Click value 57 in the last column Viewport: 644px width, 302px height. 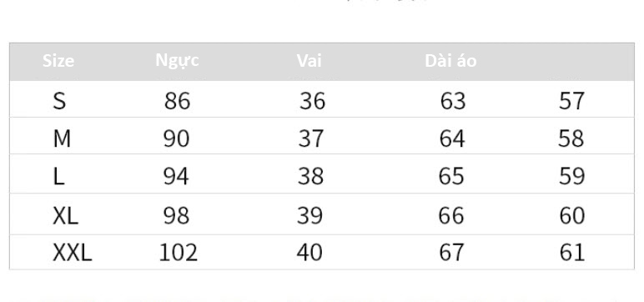point(571,101)
